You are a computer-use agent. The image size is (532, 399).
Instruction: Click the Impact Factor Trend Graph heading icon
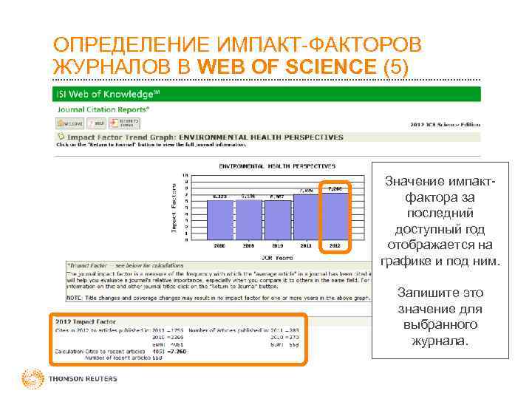(x=61, y=137)
